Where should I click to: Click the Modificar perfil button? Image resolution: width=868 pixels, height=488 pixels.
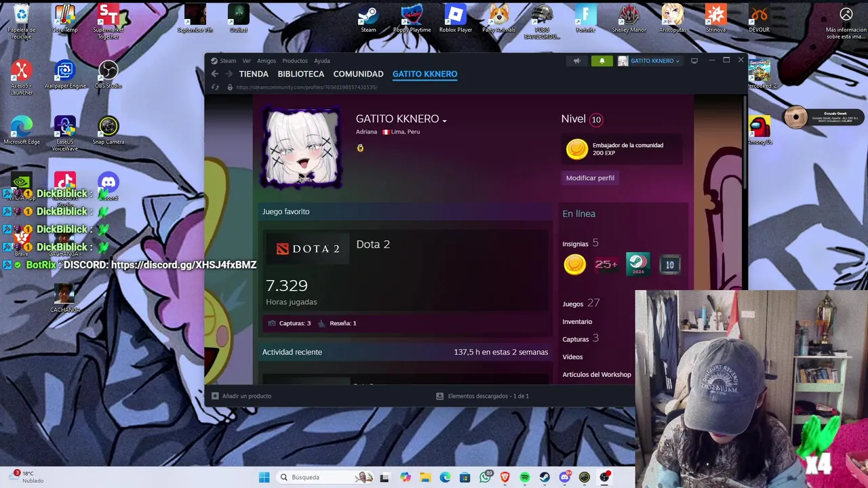[590, 178]
